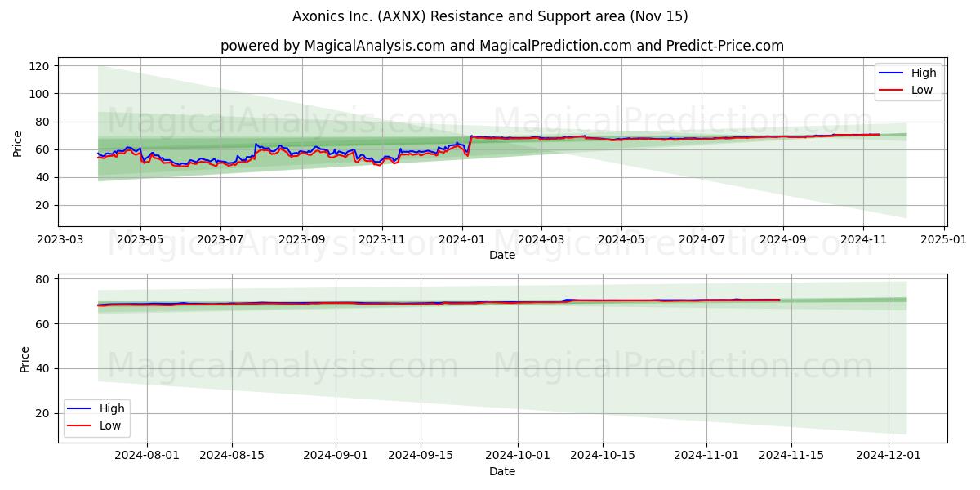Click the top chart 'Date' x-axis label

click(501, 255)
